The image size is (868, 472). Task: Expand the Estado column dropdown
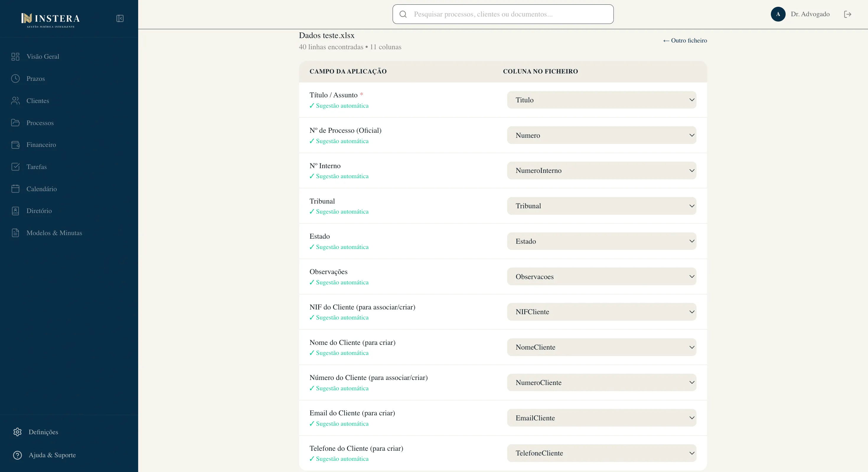[x=601, y=241]
